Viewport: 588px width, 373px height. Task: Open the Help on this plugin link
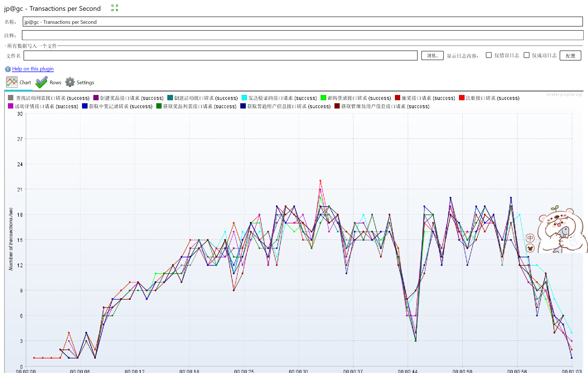pyautogui.click(x=33, y=69)
